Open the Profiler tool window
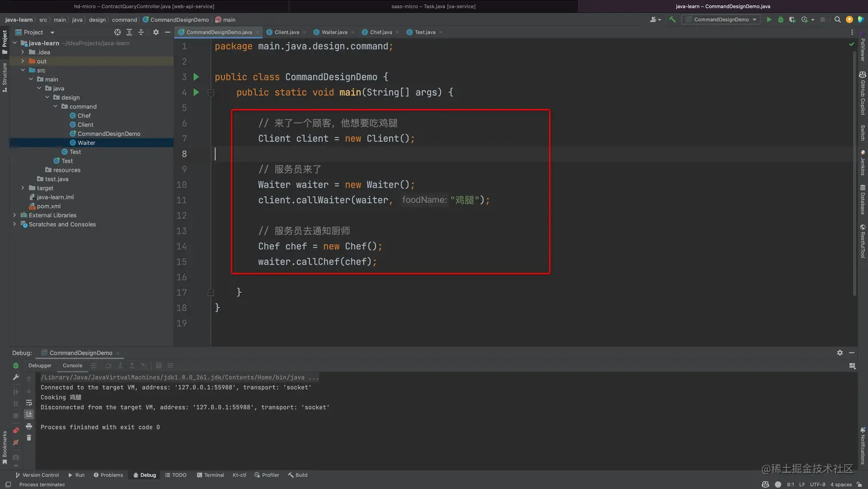This screenshot has width=868, height=489. pyautogui.click(x=266, y=475)
